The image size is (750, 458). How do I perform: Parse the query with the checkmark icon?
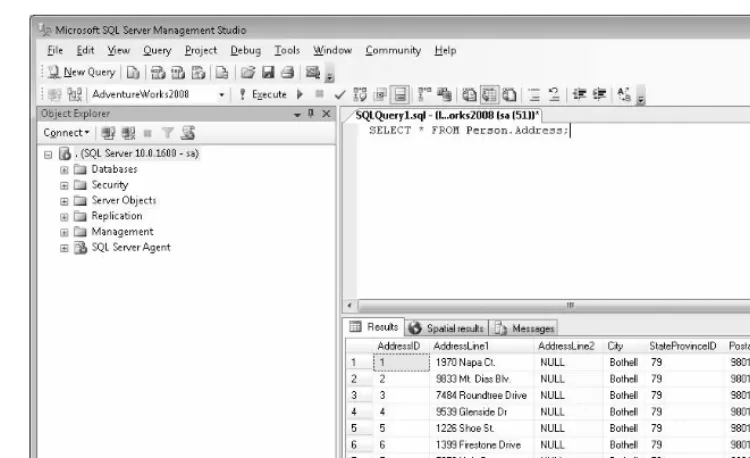(x=340, y=95)
